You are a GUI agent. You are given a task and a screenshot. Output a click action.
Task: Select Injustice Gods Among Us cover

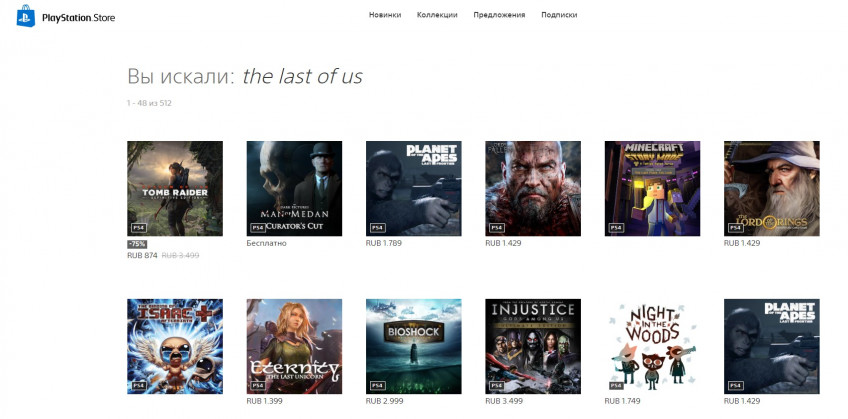coord(533,347)
